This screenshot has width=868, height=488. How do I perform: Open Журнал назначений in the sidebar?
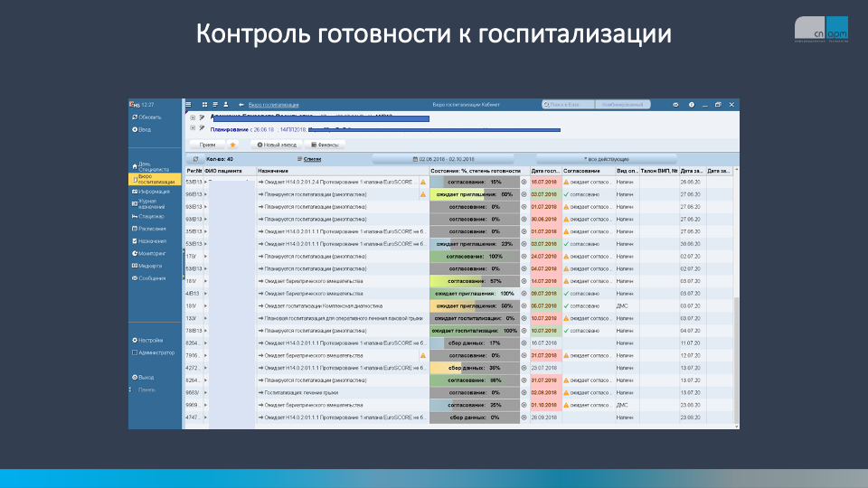148,203
